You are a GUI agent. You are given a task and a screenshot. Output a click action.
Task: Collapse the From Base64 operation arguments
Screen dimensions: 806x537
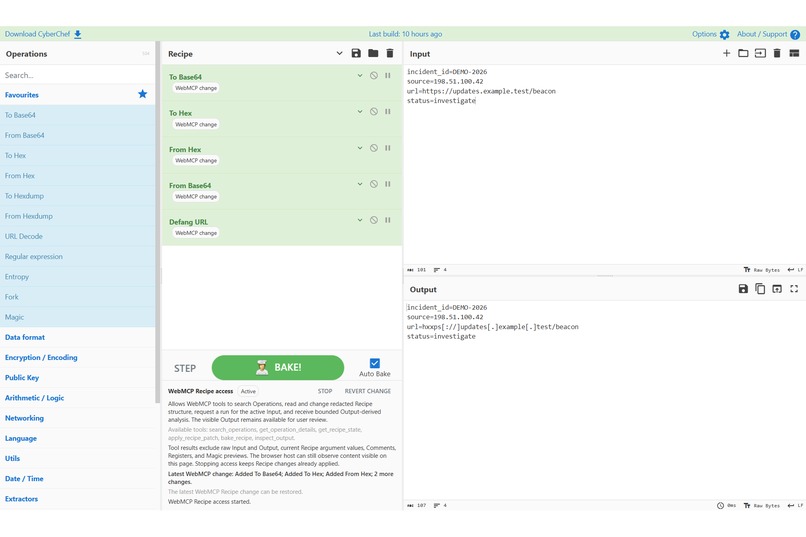tap(360, 184)
